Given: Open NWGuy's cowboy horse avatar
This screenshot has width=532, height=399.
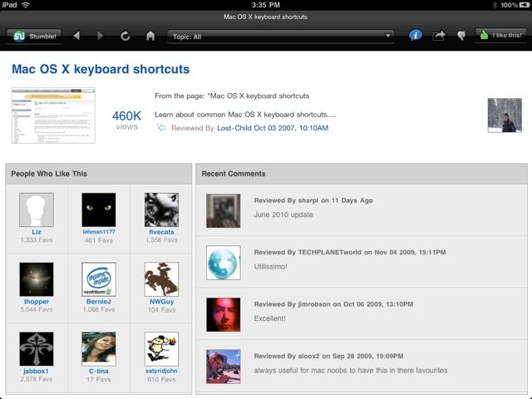Looking at the screenshot, I should point(161,279).
